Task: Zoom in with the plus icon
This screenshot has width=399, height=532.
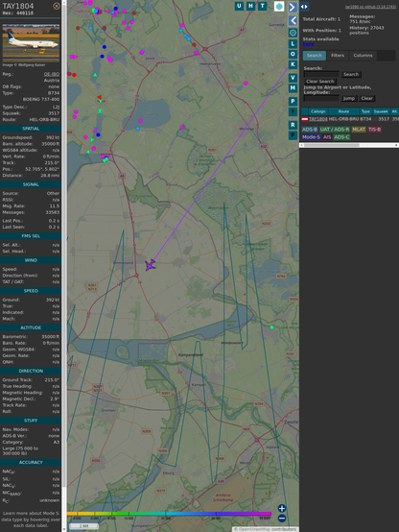Action: (x=282, y=508)
